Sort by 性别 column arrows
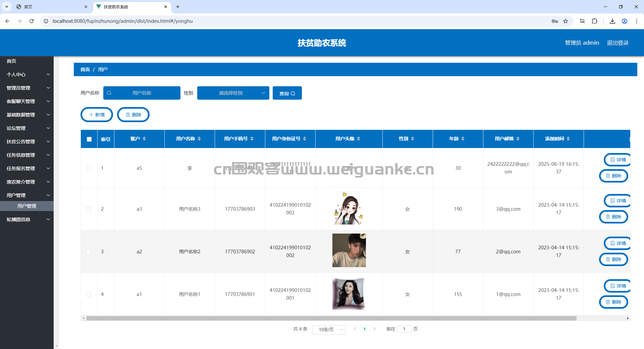The image size is (644, 349). pos(413,139)
